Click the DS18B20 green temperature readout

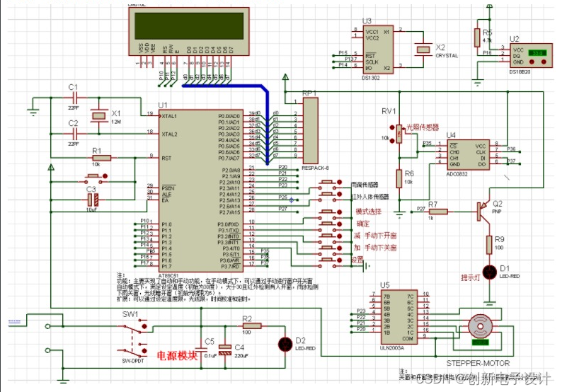pyautogui.click(x=537, y=52)
